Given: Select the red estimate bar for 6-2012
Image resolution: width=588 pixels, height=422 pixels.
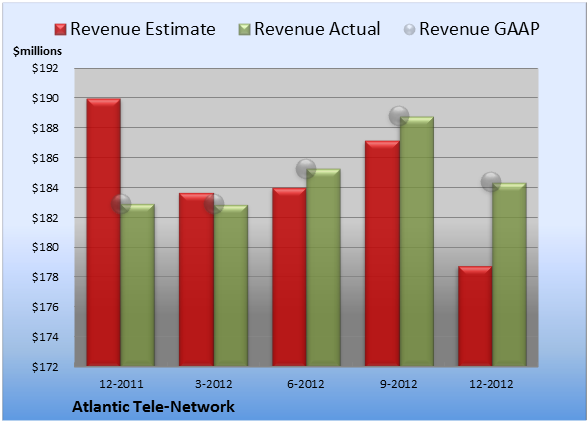Looking at the screenshot, I should [x=289, y=277].
